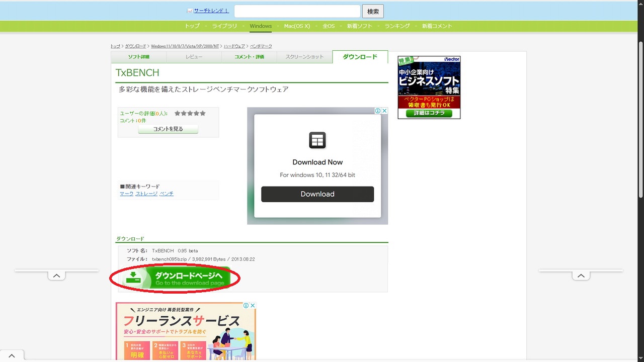Switch to スクリーンショット tab
Screen dimensions: 644x362
(305, 57)
